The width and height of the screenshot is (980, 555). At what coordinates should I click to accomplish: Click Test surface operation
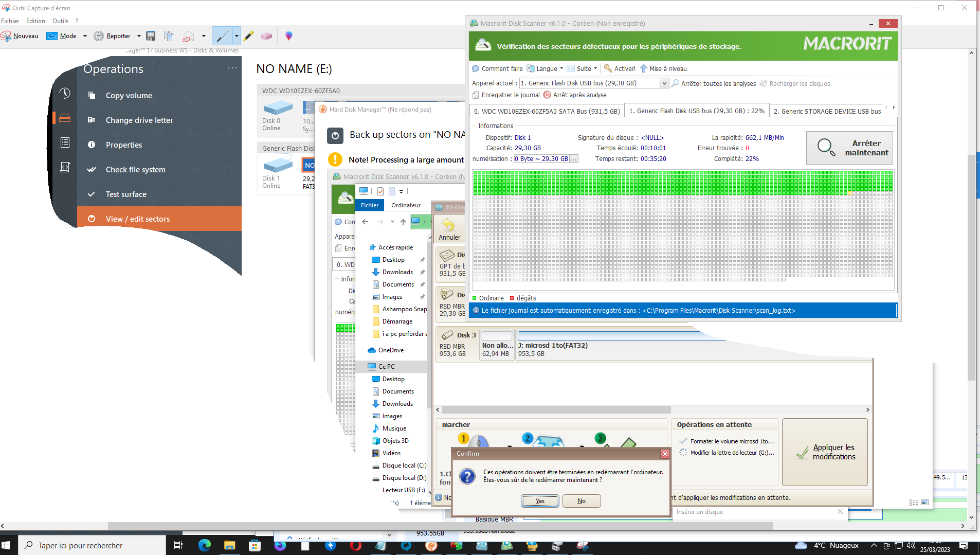point(126,194)
